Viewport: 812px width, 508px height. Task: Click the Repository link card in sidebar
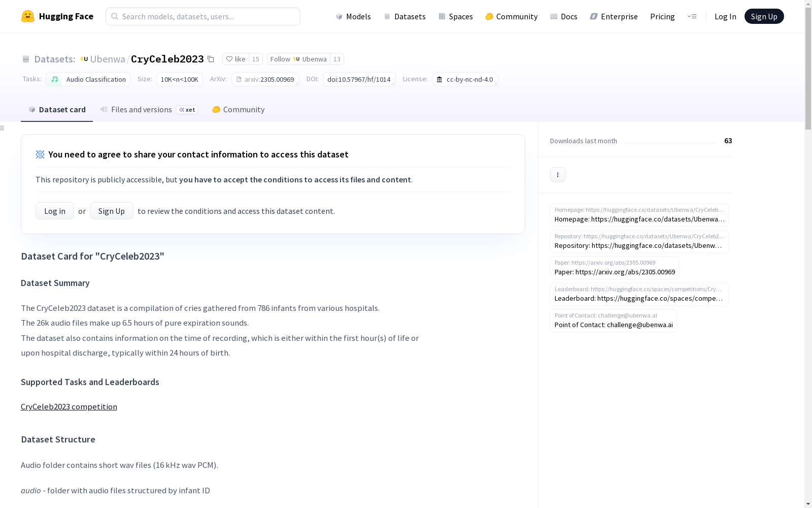pyautogui.click(x=639, y=241)
